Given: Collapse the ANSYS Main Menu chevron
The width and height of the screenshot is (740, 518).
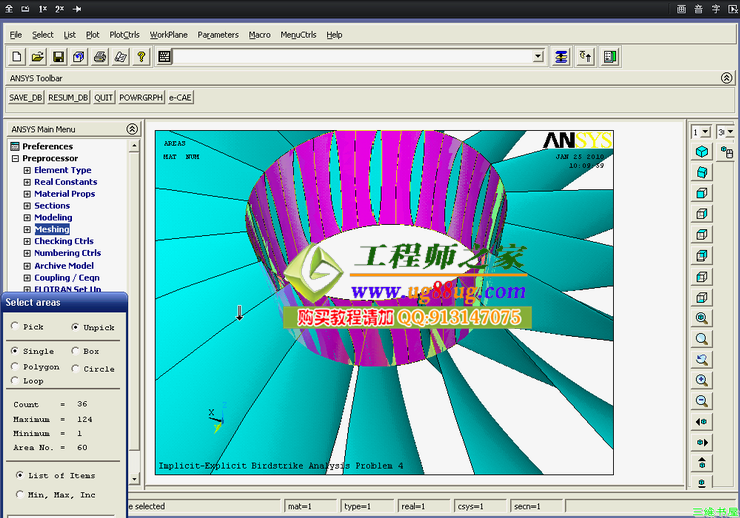Looking at the screenshot, I should (132, 129).
